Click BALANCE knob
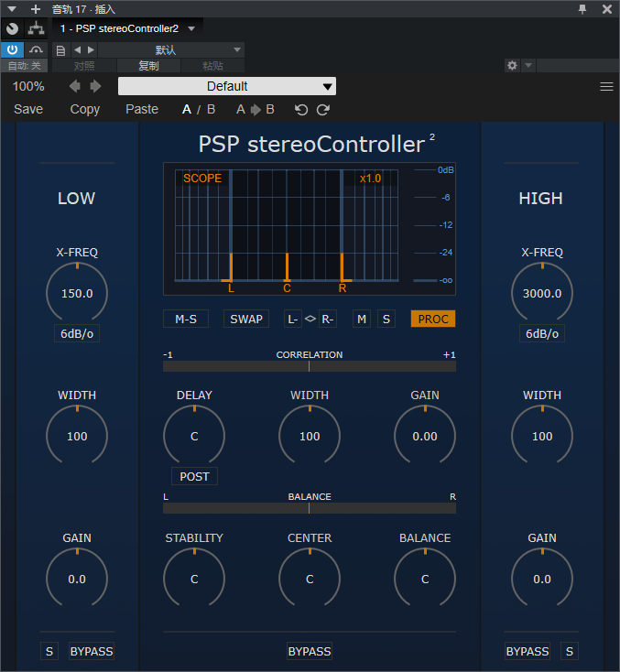Image resolution: width=620 pixels, height=672 pixels. pos(425,579)
